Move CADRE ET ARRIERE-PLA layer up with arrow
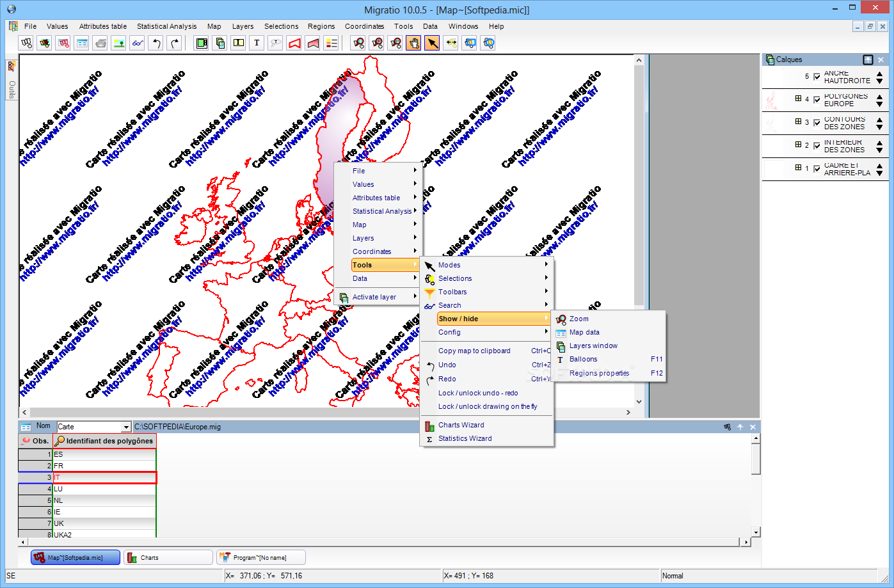Image resolution: width=894 pixels, height=588 pixels. [x=879, y=166]
